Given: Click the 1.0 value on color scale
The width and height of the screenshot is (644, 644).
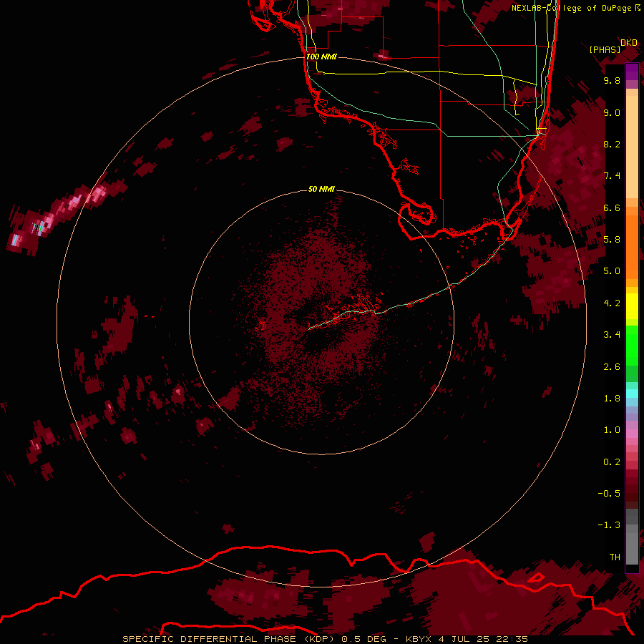Looking at the screenshot, I should coord(612,430).
